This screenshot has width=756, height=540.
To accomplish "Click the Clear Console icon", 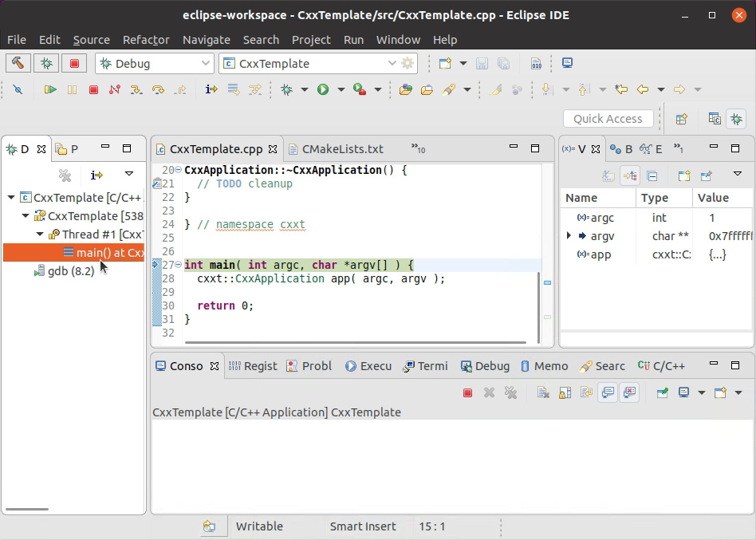I will coord(545,392).
